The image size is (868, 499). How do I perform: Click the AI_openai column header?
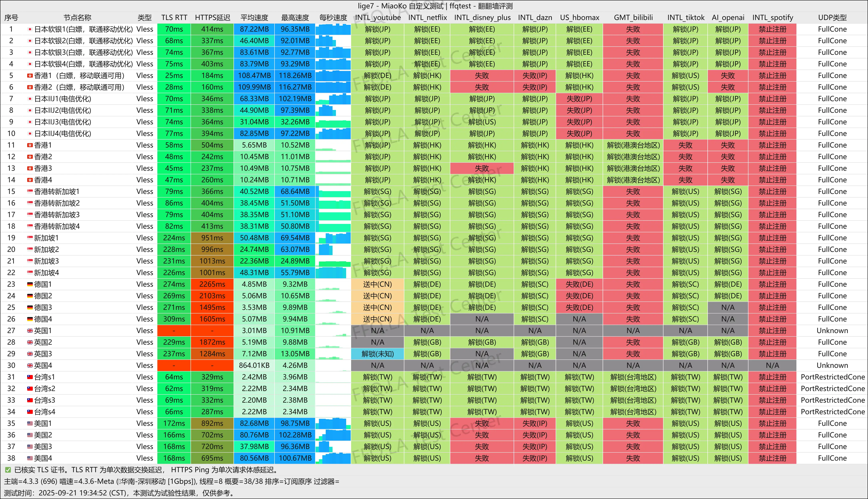click(x=728, y=17)
